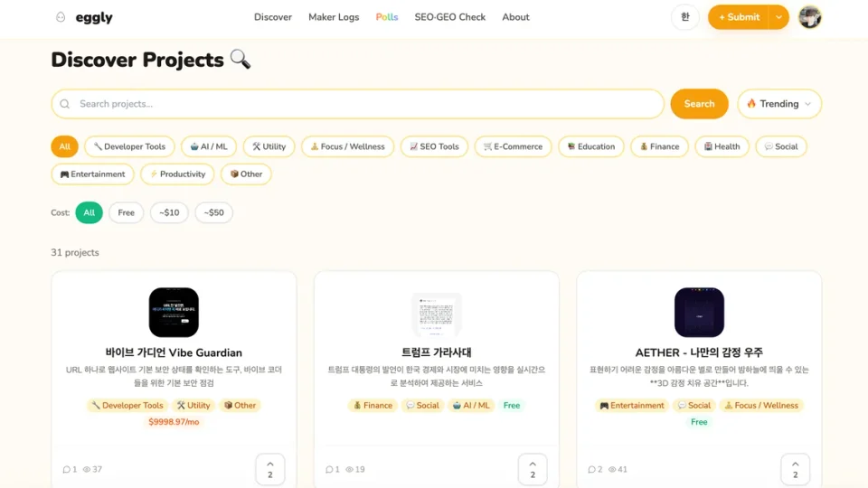Enable the AI / ML category filter

[x=209, y=146]
